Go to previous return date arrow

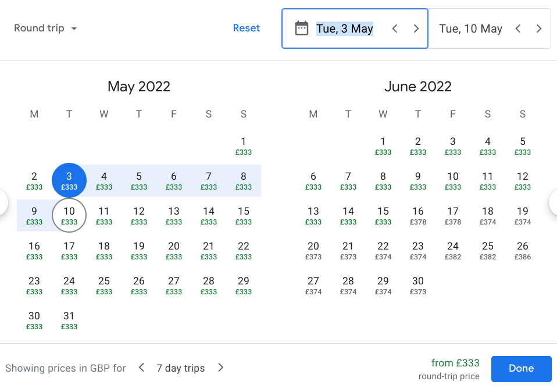tap(518, 28)
